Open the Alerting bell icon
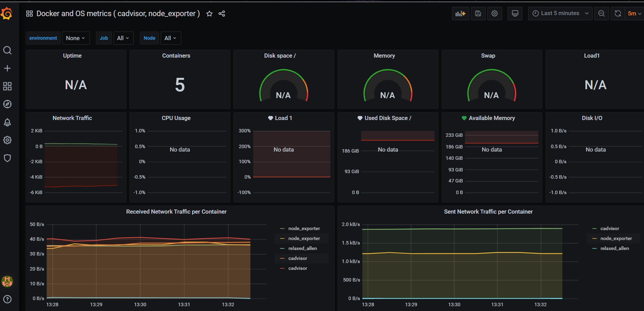The width and height of the screenshot is (644, 311). (7, 122)
